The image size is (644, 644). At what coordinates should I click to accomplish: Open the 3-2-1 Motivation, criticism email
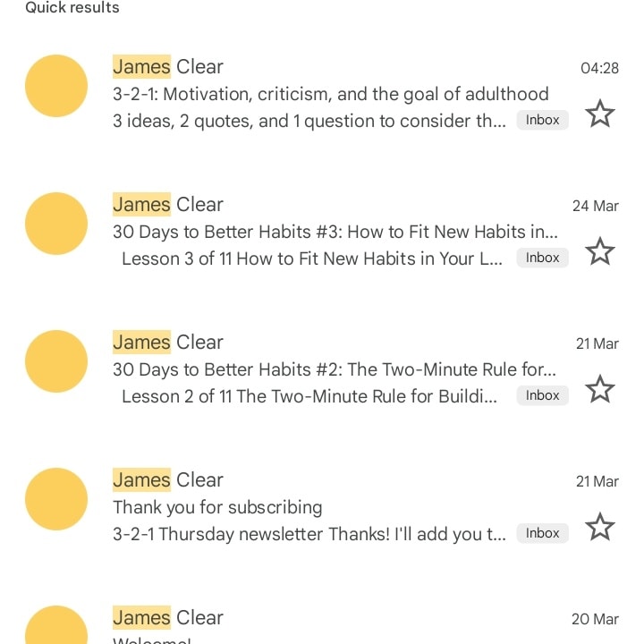(322, 94)
